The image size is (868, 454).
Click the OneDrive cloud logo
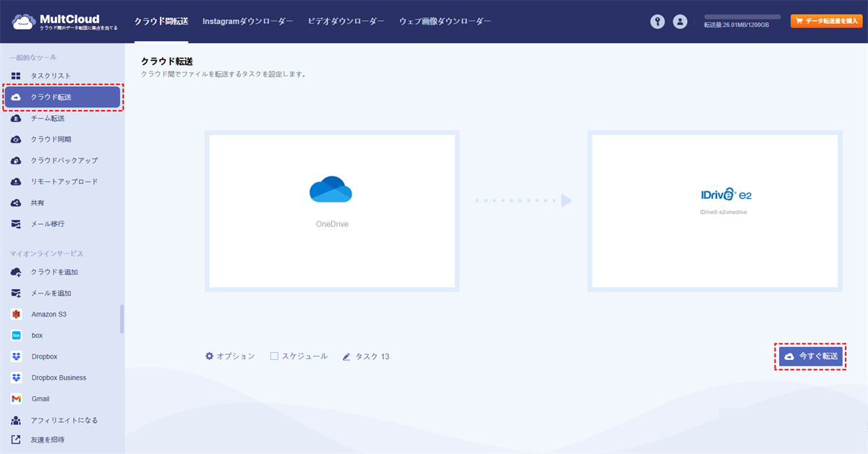pos(331,189)
